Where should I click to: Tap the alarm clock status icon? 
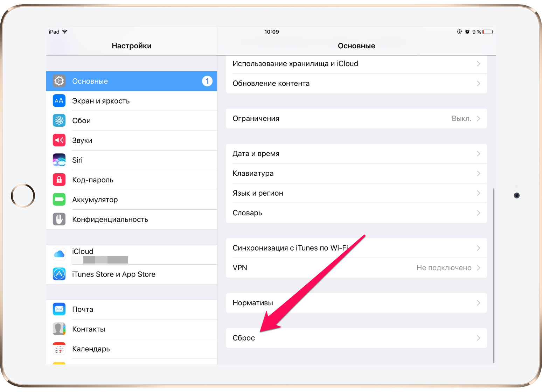pyautogui.click(x=467, y=32)
